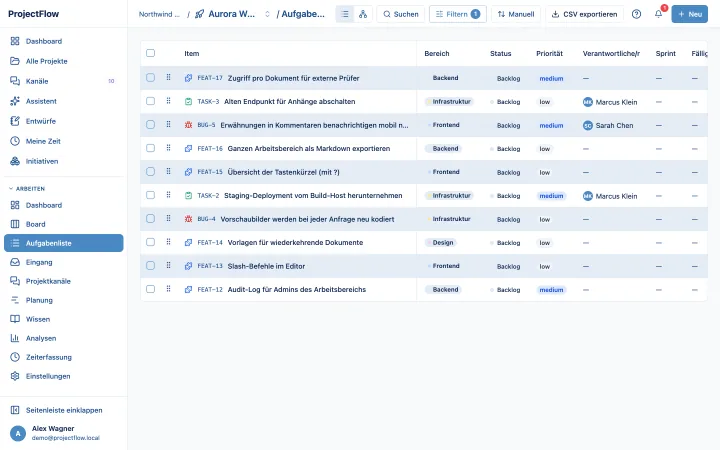Check the box for FEAT-15
The width and height of the screenshot is (720, 450).
pos(151,171)
